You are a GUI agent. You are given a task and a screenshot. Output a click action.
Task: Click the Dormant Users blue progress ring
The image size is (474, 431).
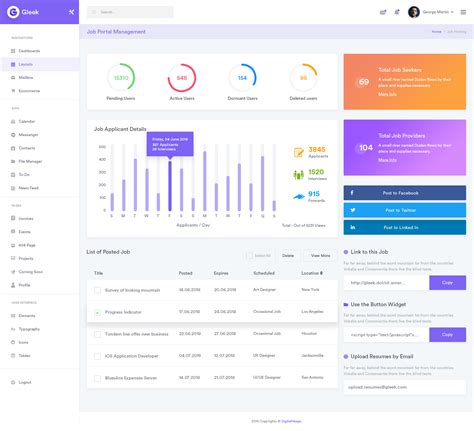pos(242,78)
